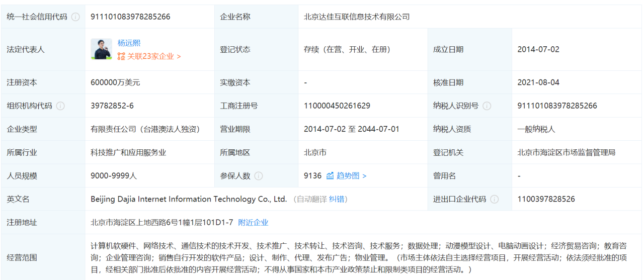Select import-export code 1100397828526

pyautogui.click(x=546, y=199)
